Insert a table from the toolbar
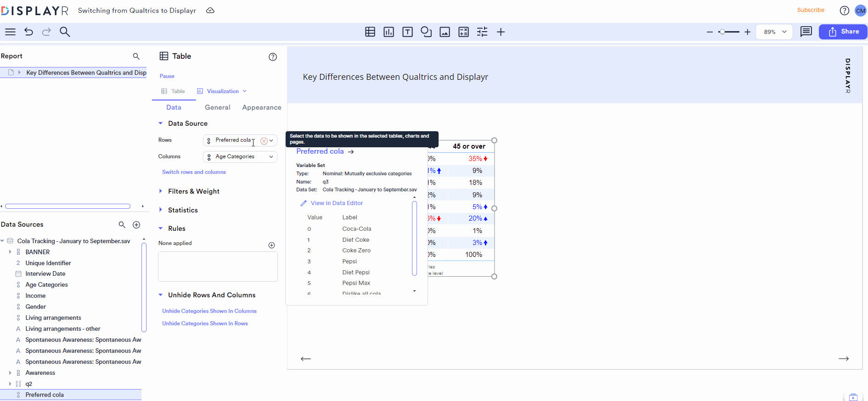The width and height of the screenshot is (868, 401). [370, 32]
